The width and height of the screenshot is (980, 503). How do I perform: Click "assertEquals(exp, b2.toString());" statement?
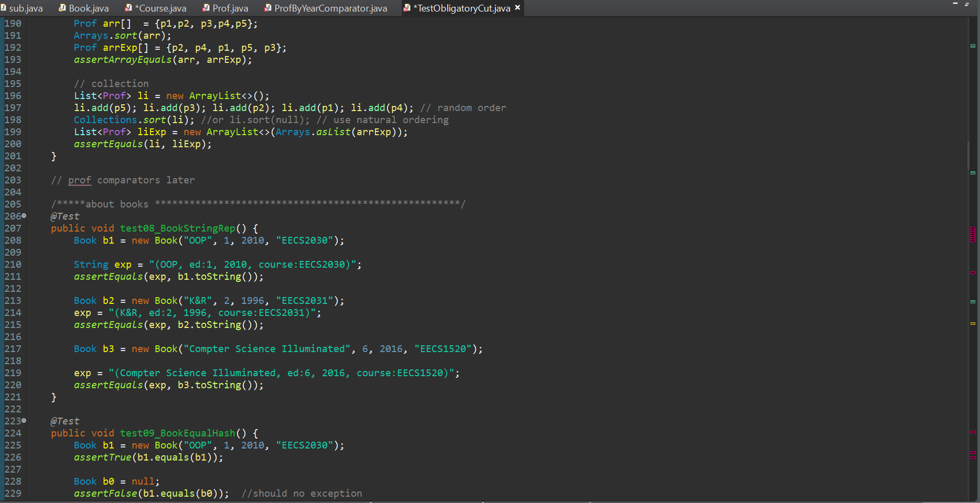coord(168,325)
